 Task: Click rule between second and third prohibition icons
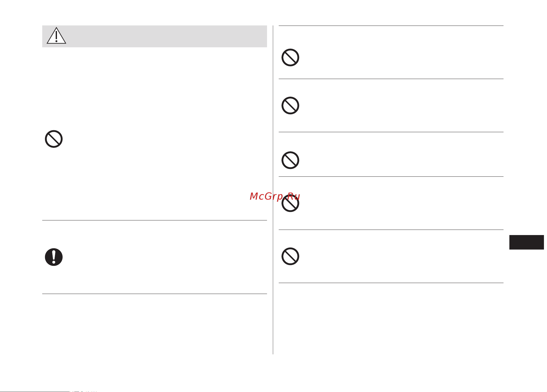coord(391,132)
